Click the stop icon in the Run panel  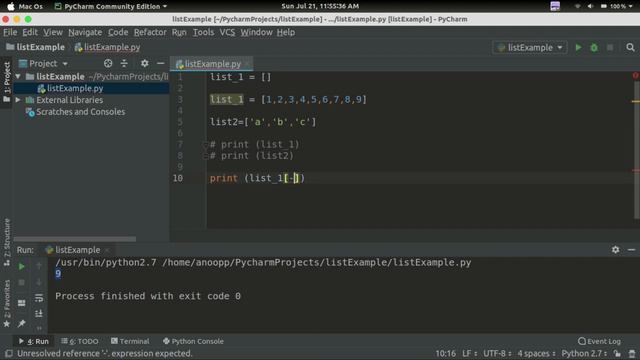click(22, 282)
